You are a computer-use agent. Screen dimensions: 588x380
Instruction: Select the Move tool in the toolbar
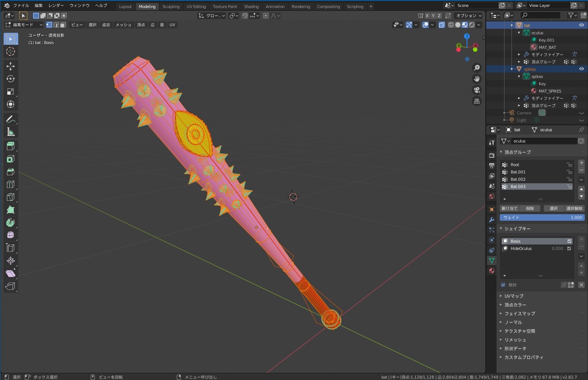click(x=10, y=66)
